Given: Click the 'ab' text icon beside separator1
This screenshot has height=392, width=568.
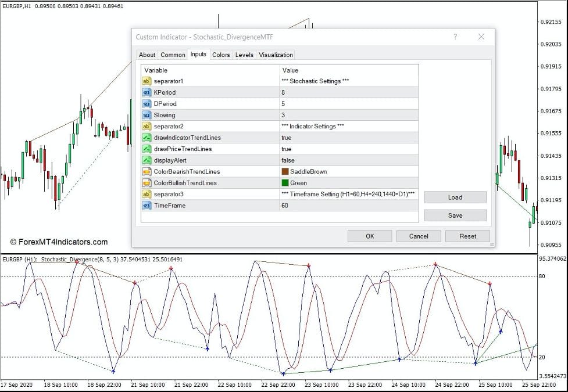Looking at the screenshot, I should pos(147,81).
